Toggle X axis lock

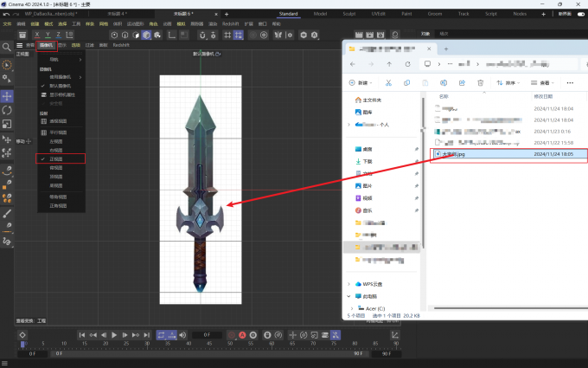[x=36, y=35]
